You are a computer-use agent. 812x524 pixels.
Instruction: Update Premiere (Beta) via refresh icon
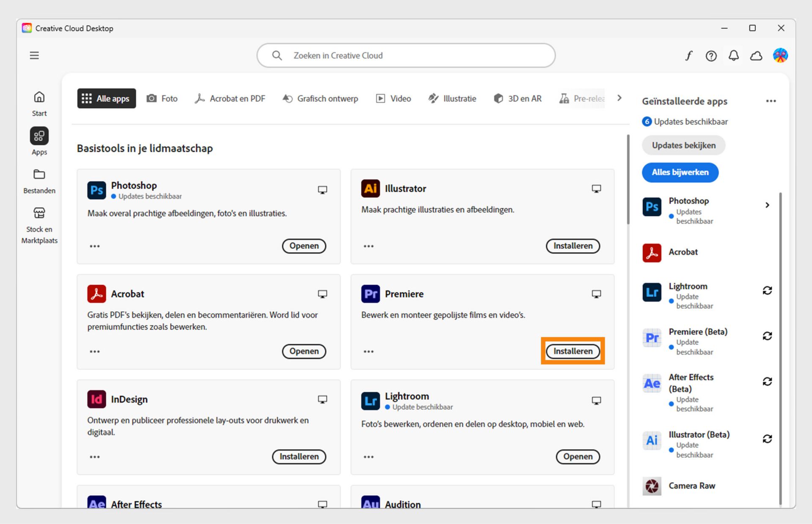click(x=767, y=336)
